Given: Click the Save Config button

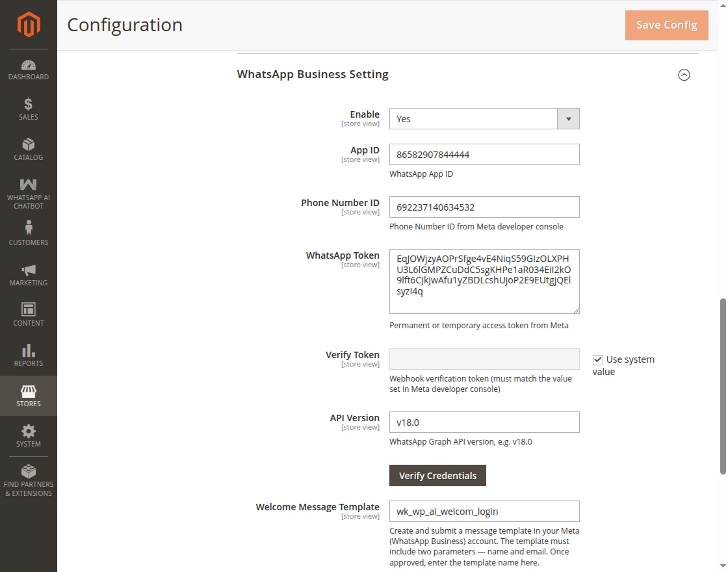Looking at the screenshot, I should (667, 25).
